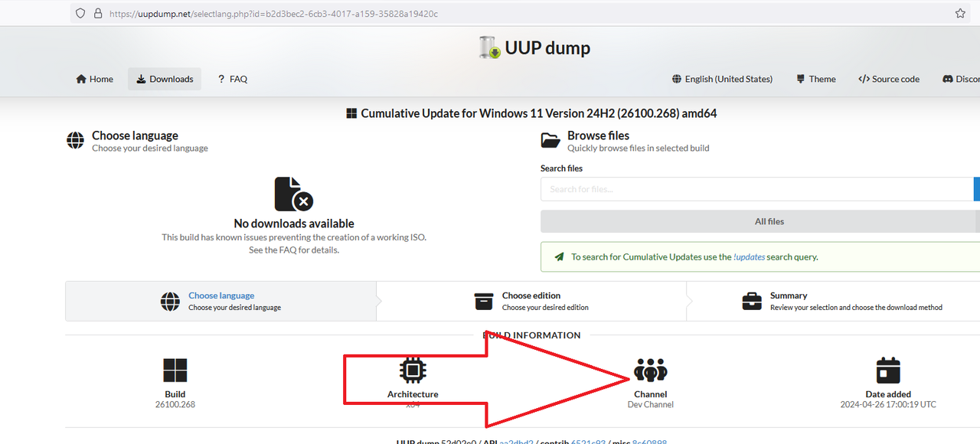Click the Cumulative Update for Windows 11 title text
The image size is (980, 444).
pos(539,113)
